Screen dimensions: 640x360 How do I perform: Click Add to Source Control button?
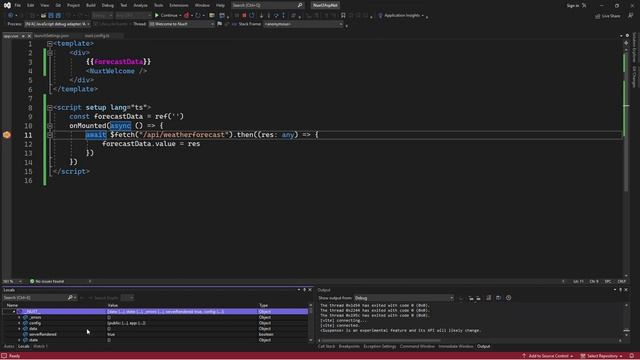point(547,356)
